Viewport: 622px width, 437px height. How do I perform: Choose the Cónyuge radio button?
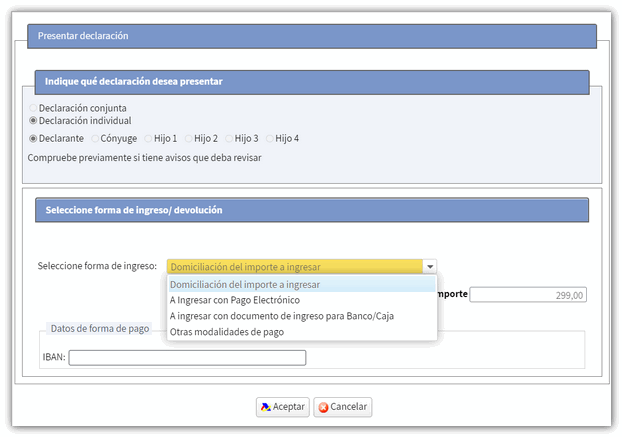(95, 139)
